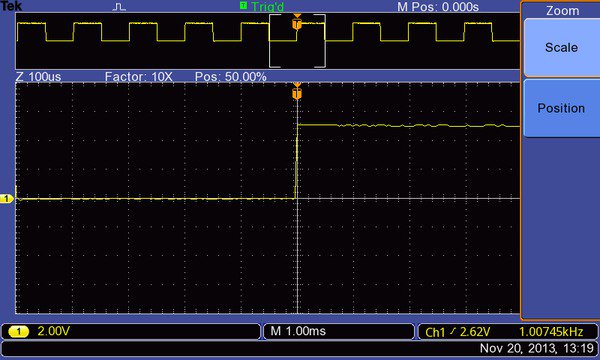Click the orange trigger marker in overview
The image size is (600, 360).
pos(297,23)
